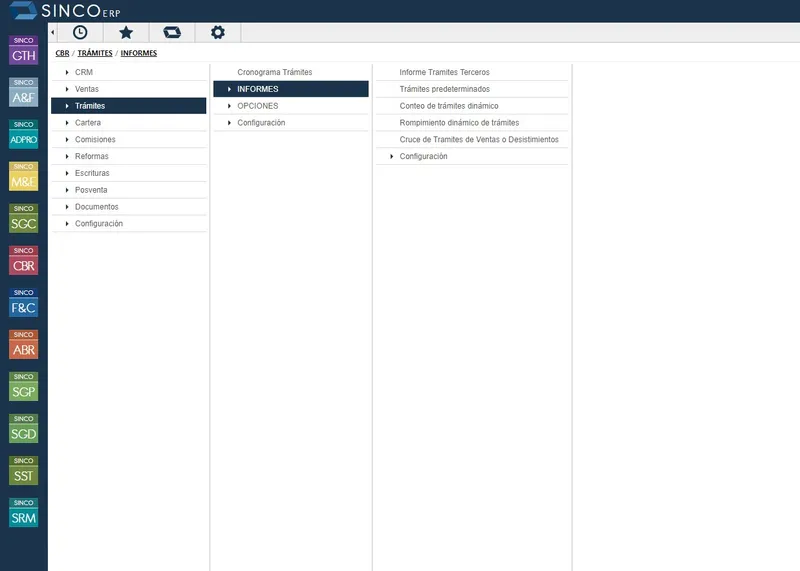Open the SINCO A&F module

[23, 92]
